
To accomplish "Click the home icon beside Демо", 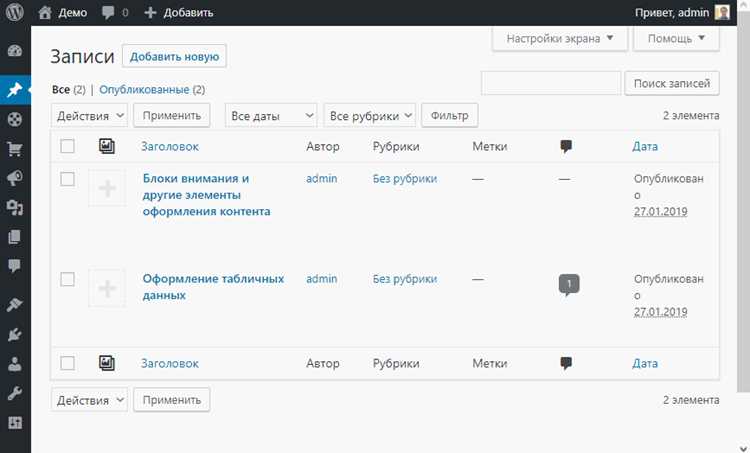I will pos(45,12).
